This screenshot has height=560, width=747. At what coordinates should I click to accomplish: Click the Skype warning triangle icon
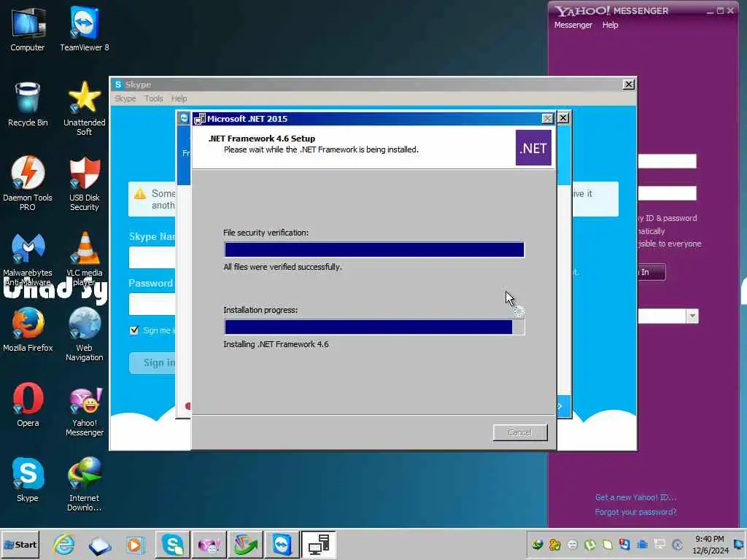[140, 193]
